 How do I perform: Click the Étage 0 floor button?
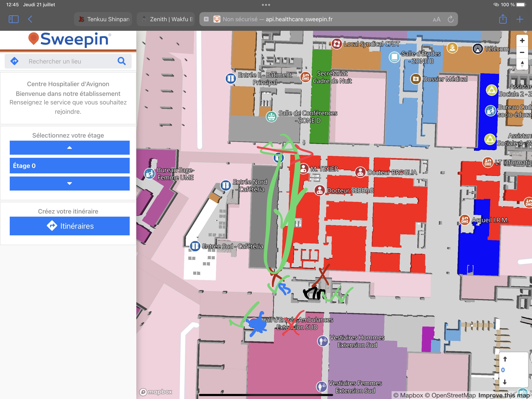coord(70,166)
